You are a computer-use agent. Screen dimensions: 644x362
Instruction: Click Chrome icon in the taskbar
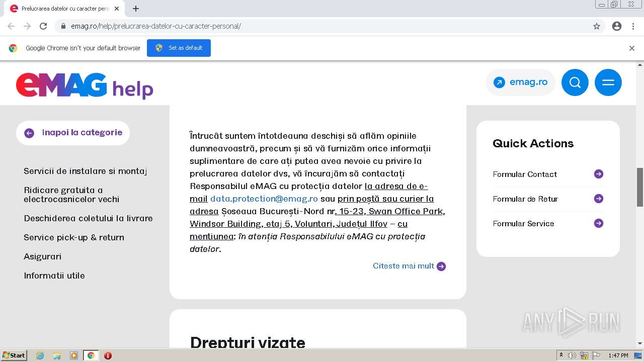coord(91,355)
